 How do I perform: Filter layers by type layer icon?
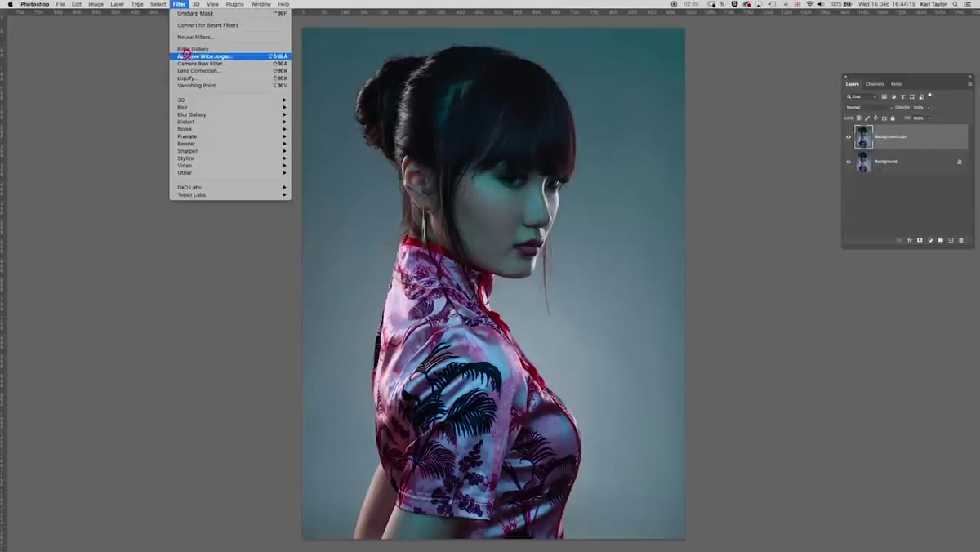coord(902,96)
